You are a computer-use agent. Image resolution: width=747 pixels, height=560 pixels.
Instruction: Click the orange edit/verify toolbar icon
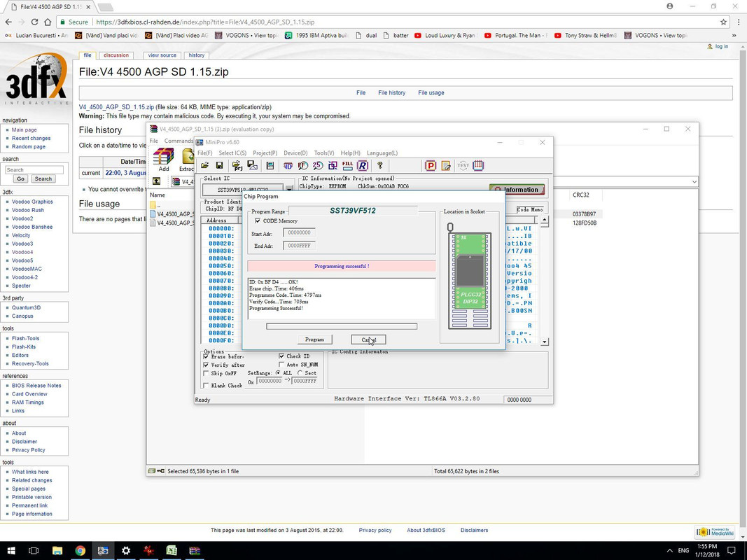447,165
